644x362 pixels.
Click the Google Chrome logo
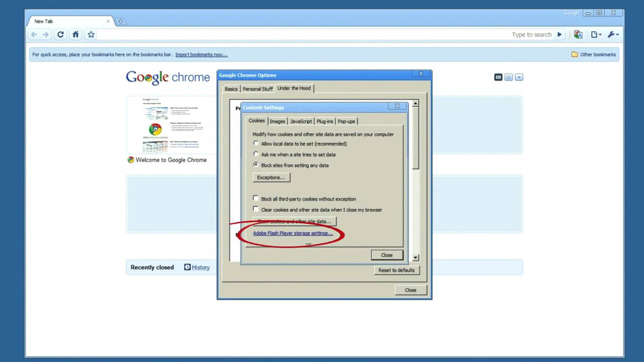tap(168, 77)
